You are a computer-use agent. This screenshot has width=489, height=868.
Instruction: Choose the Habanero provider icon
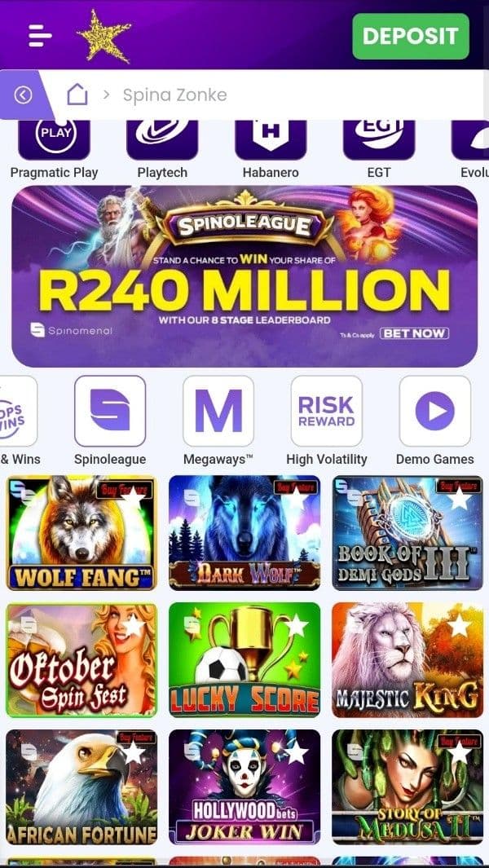click(x=271, y=139)
